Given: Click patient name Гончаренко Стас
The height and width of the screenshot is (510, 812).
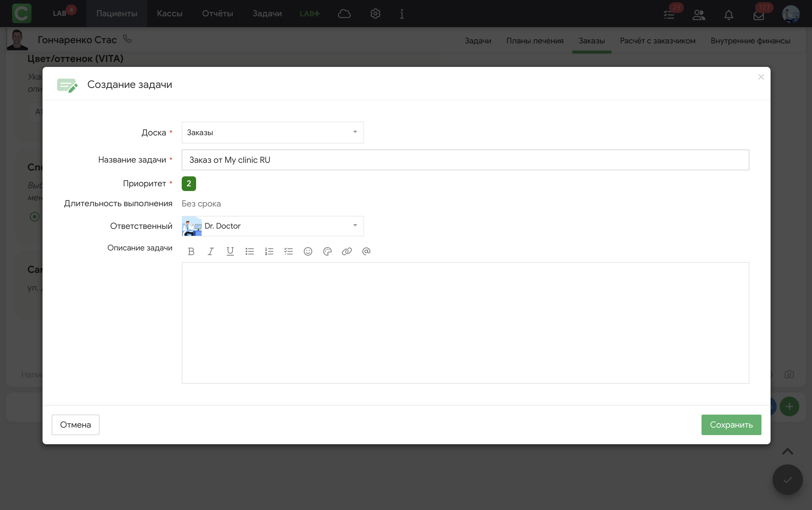Looking at the screenshot, I should point(77,40).
